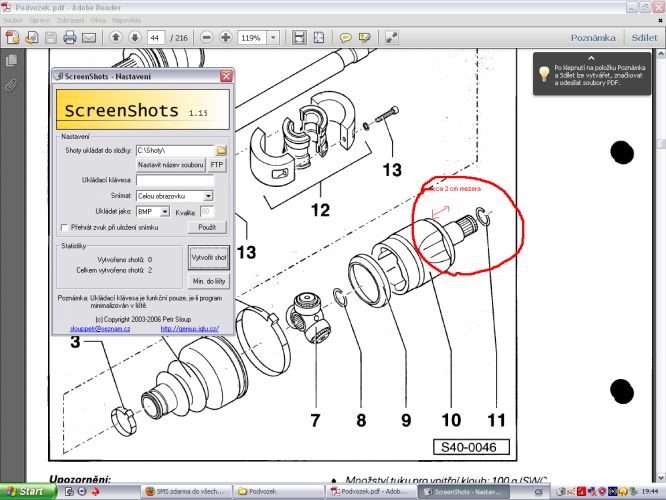Open the Úpravy menu

pos(40,20)
